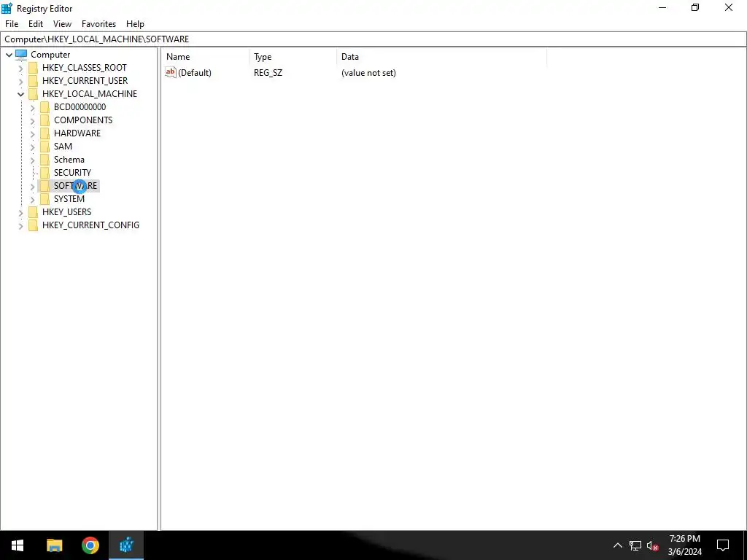This screenshot has height=560, width=747.
Task: Click the '(value not set)' data cell
Action: 368,73
